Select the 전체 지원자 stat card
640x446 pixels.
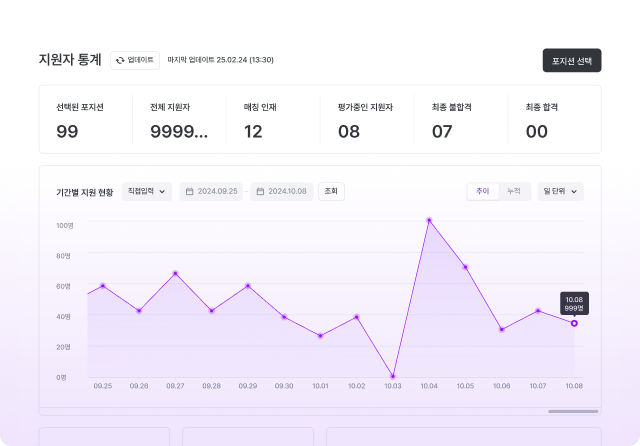(x=179, y=119)
